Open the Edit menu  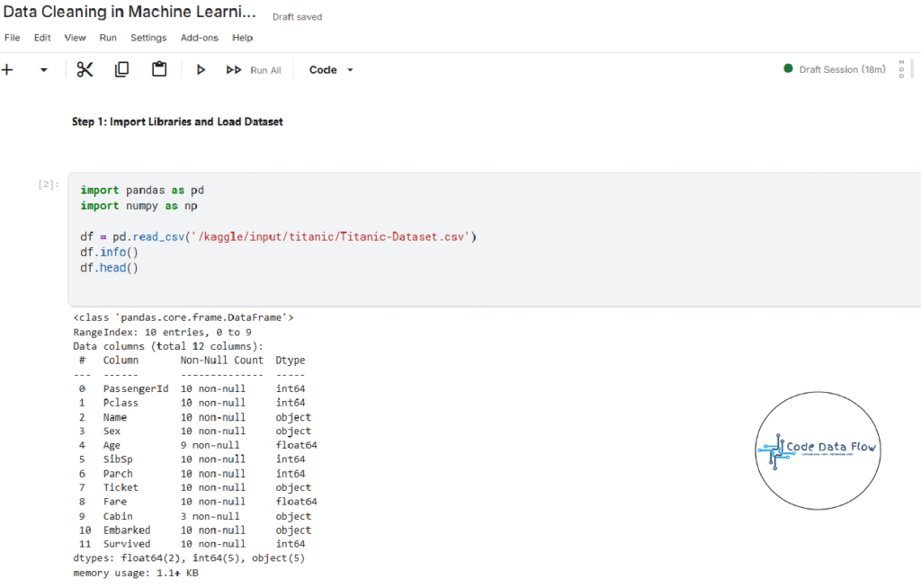pyautogui.click(x=42, y=38)
